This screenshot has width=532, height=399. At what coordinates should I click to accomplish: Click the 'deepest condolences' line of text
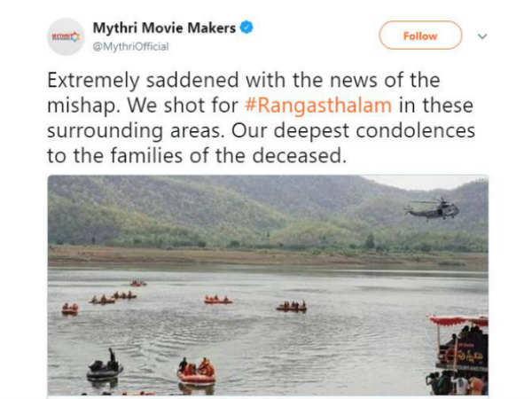click(261, 131)
